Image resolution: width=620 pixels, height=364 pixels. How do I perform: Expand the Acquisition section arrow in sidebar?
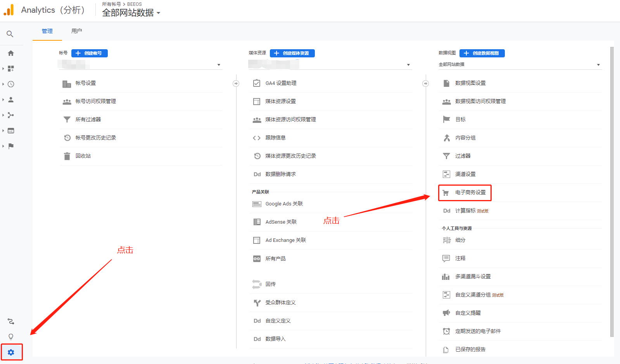click(3, 115)
